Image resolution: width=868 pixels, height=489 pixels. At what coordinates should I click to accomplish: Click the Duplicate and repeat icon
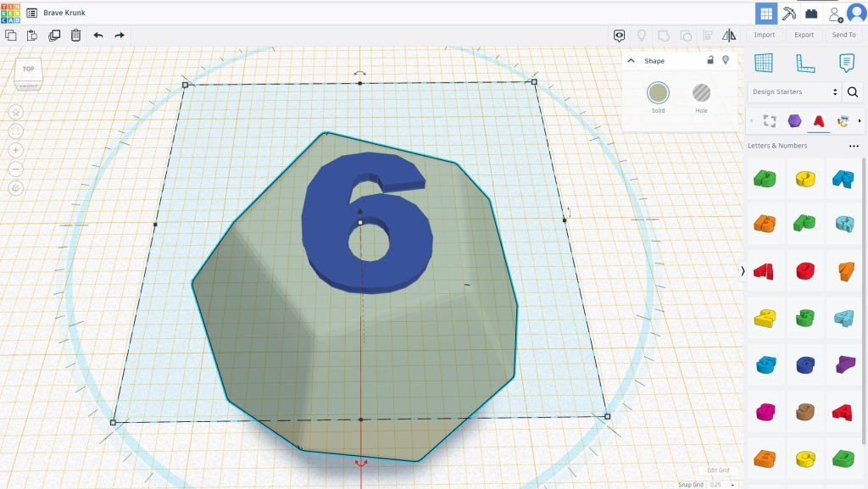[54, 36]
